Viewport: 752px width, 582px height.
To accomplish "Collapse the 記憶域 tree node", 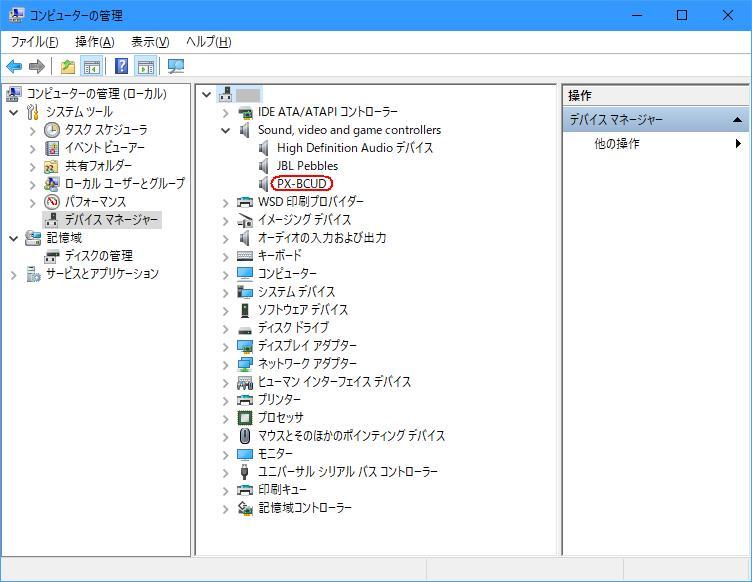I will (x=14, y=238).
